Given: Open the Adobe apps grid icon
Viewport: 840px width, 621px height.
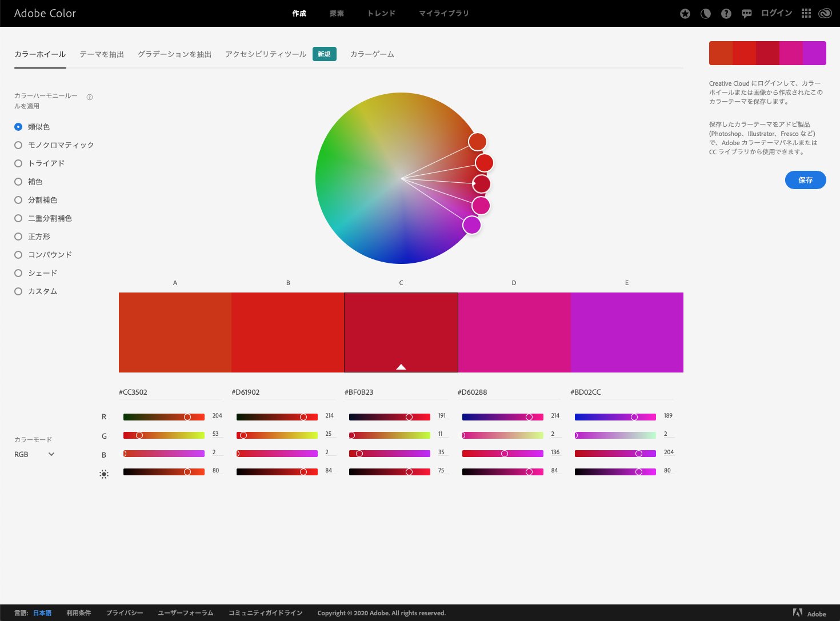Looking at the screenshot, I should (806, 13).
